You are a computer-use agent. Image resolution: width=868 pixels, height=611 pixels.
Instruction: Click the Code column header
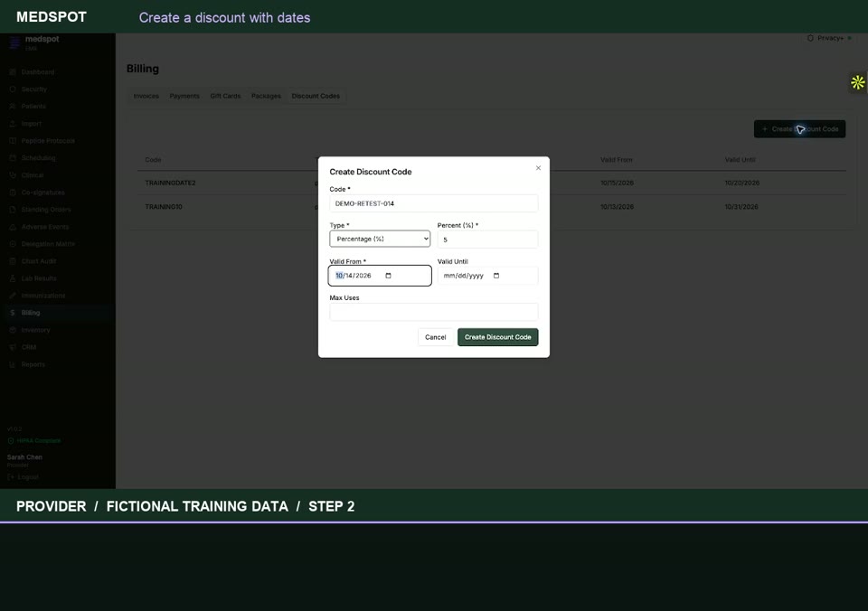153,159
